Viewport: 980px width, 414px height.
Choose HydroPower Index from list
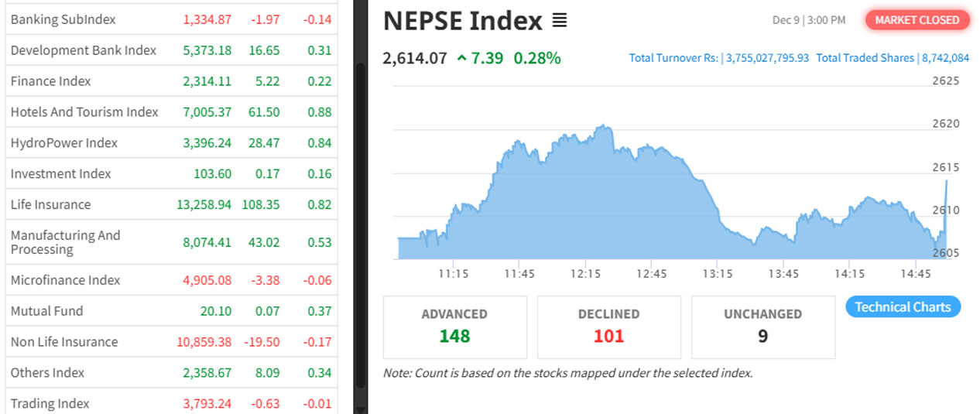[x=63, y=143]
